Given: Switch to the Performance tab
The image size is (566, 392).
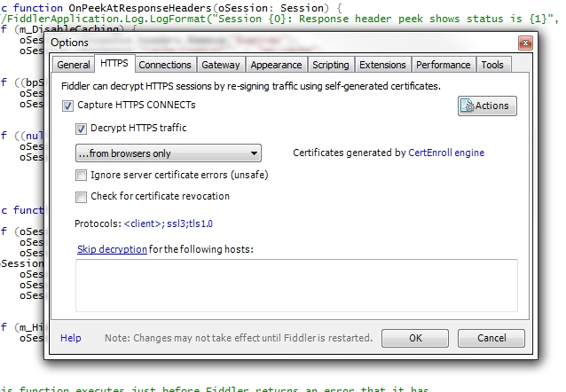Looking at the screenshot, I should tap(444, 65).
